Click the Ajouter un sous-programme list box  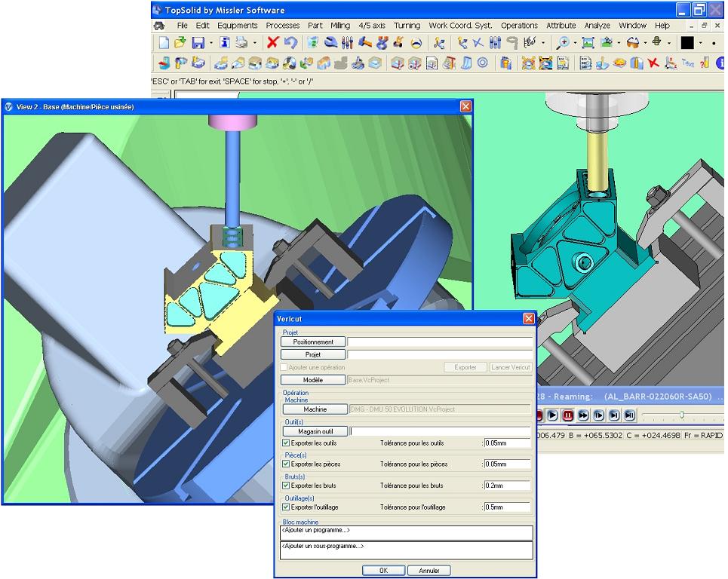[x=407, y=550]
